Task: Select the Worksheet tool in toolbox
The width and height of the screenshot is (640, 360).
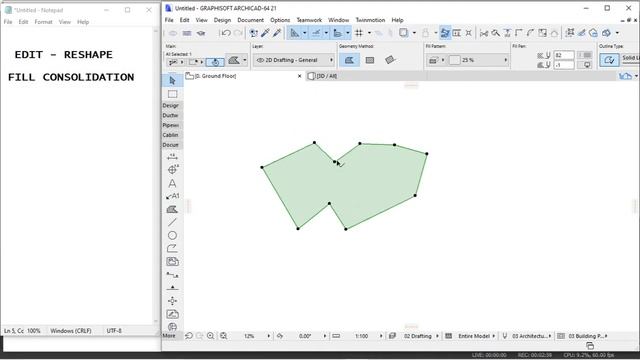Action: tap(172, 314)
